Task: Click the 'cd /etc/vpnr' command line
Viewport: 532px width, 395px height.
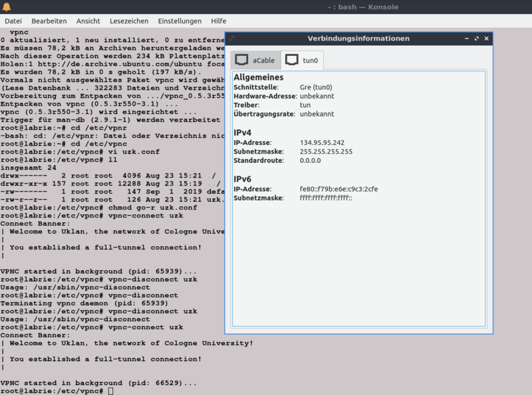Action: pyautogui.click(x=63, y=128)
